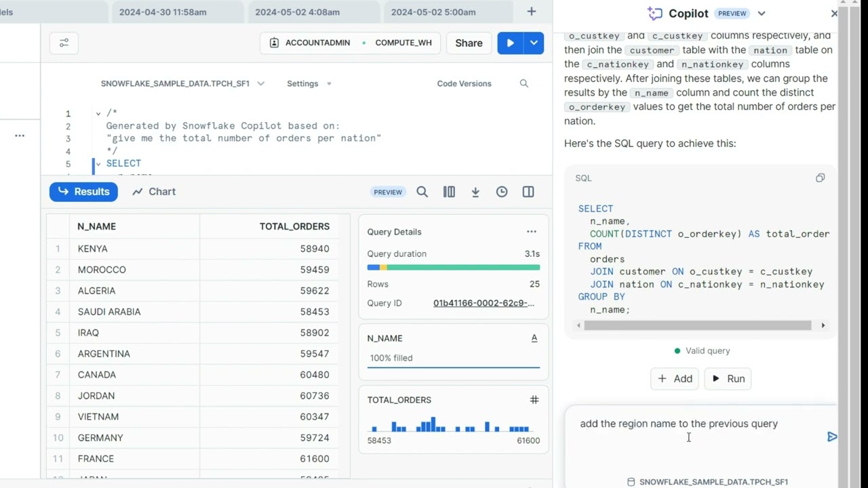
Task: Open the ACCOUNTADMIN role and warehouse selector
Action: (x=350, y=43)
